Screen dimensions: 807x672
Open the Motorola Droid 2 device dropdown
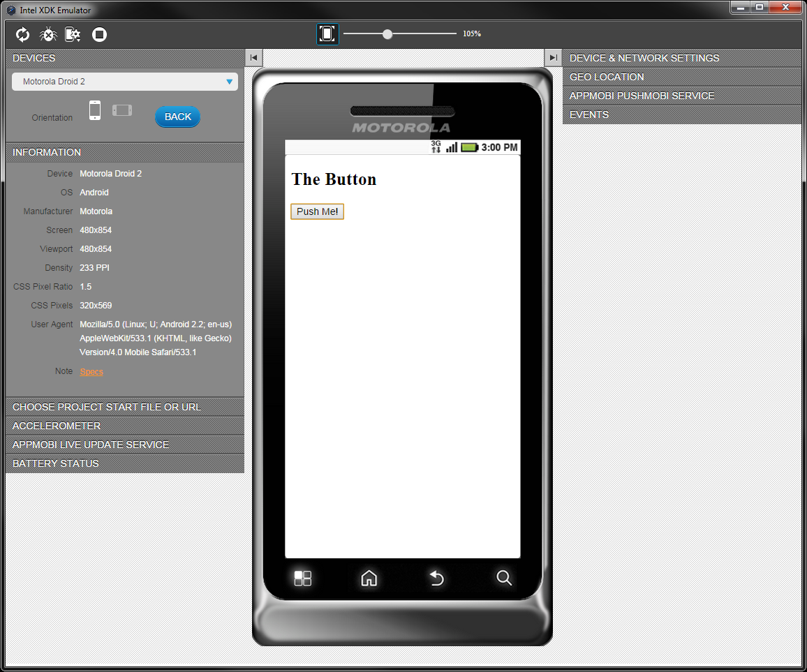click(125, 82)
